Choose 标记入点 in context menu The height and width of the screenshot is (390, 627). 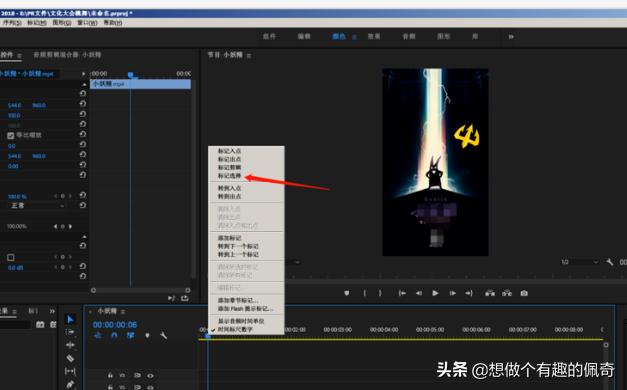[x=229, y=151]
